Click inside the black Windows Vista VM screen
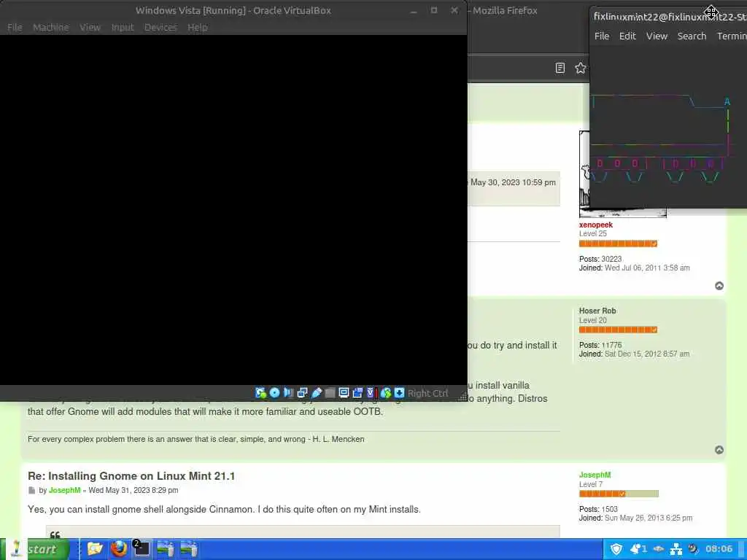 click(233, 209)
